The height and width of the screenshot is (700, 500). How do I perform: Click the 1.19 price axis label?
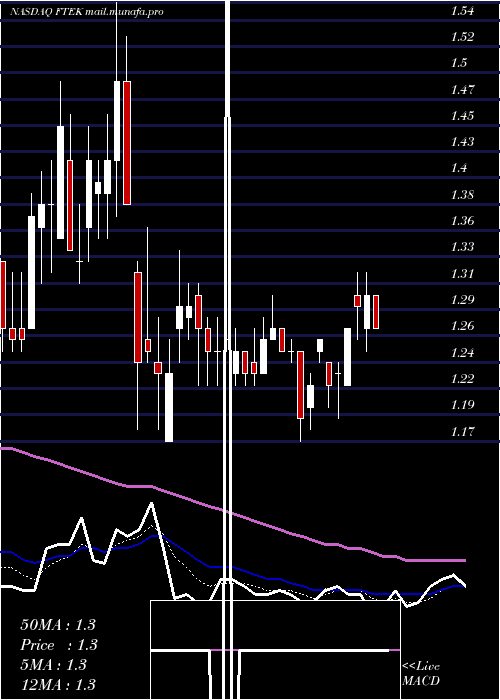pyautogui.click(x=462, y=405)
